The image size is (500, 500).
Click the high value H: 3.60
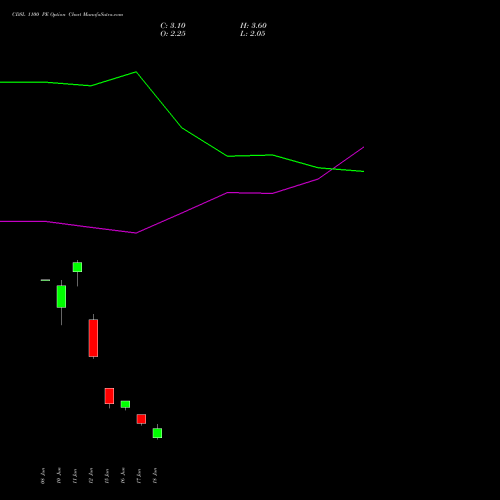coord(253,26)
